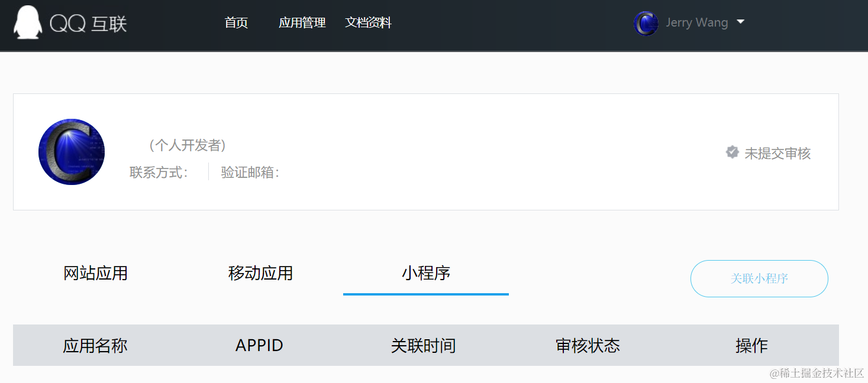Click the 未提交审核 status text
The width and height of the screenshot is (868, 383).
click(x=777, y=154)
